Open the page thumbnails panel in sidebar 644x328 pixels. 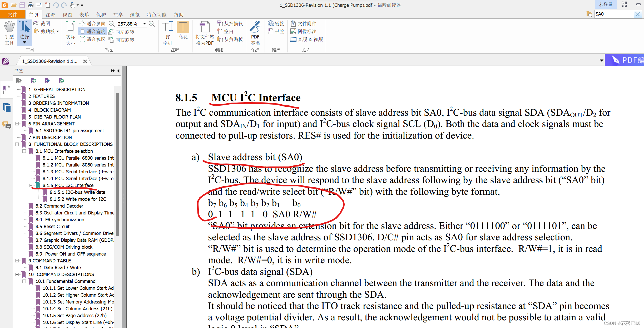[x=7, y=107]
